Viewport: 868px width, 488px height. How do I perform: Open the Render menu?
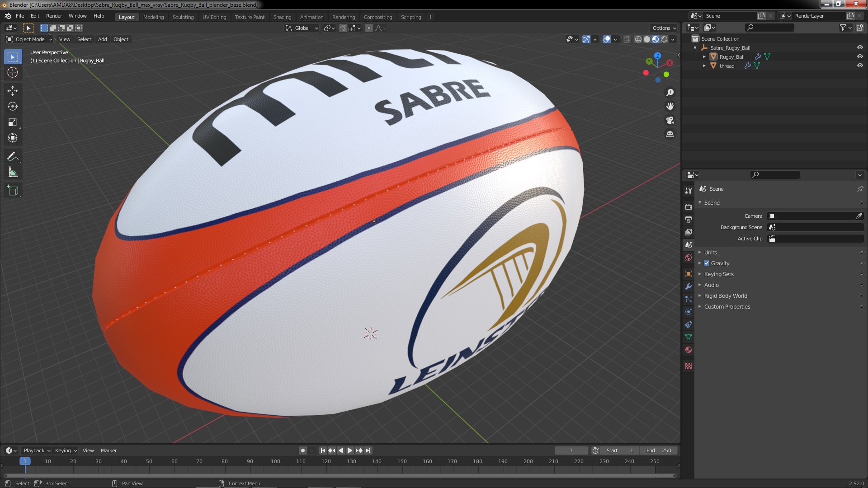[x=54, y=16]
